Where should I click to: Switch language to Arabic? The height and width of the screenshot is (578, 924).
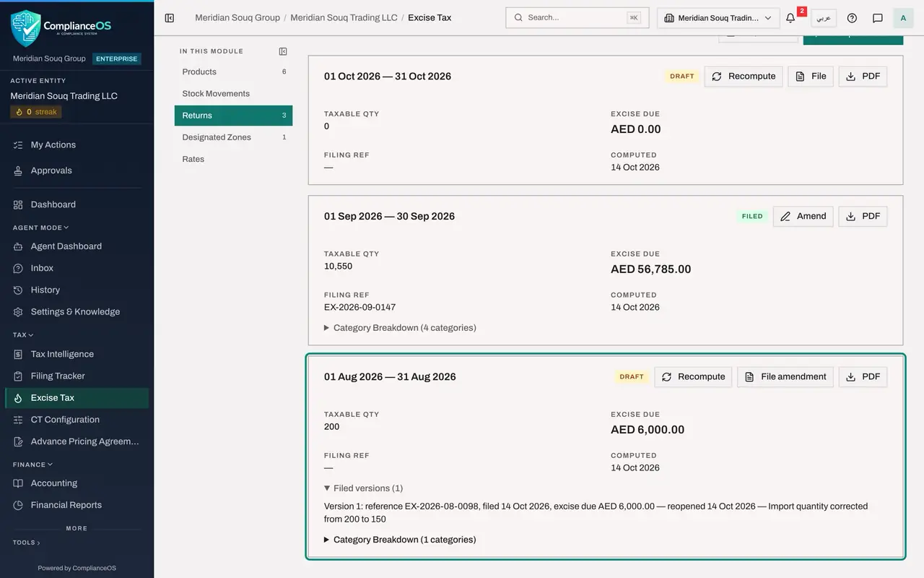824,18
